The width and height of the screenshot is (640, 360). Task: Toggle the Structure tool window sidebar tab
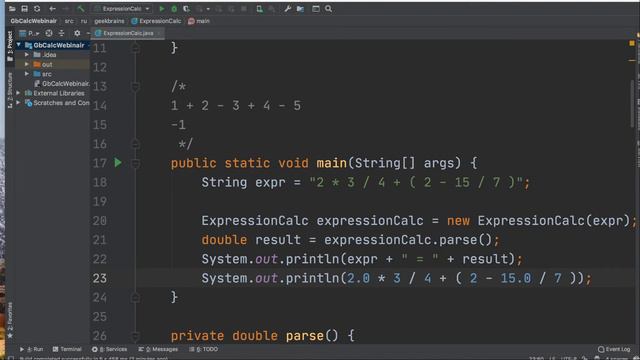point(10,90)
